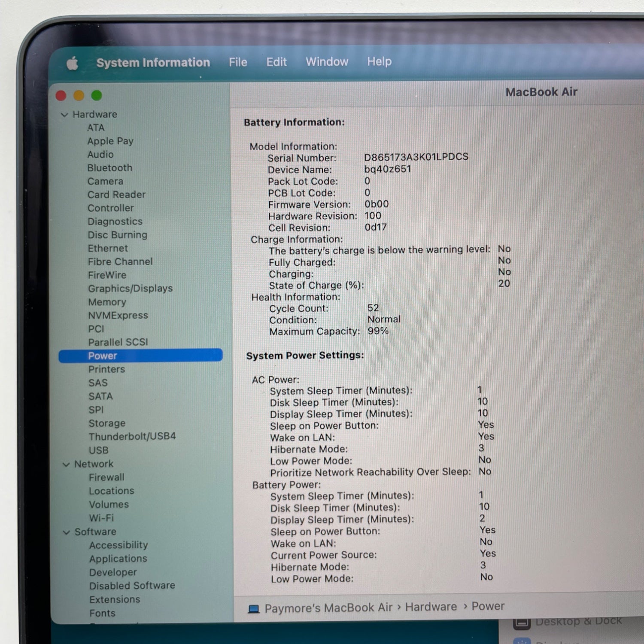
Task: Select Audio in the sidebar
Action: click(100, 155)
